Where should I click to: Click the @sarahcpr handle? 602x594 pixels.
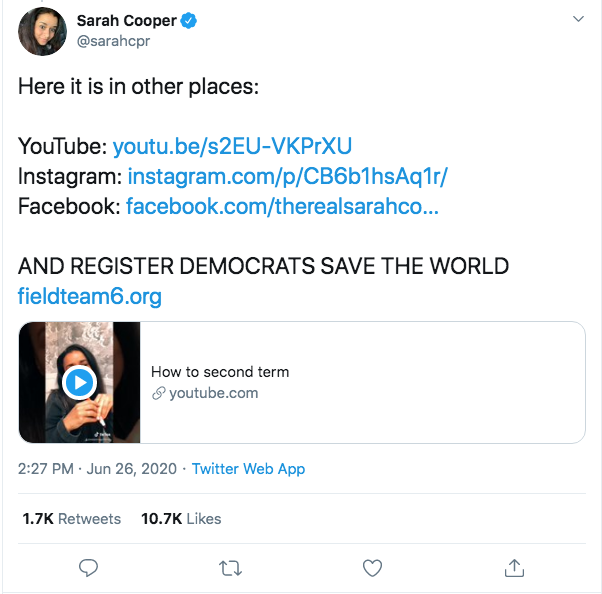click(x=113, y=41)
